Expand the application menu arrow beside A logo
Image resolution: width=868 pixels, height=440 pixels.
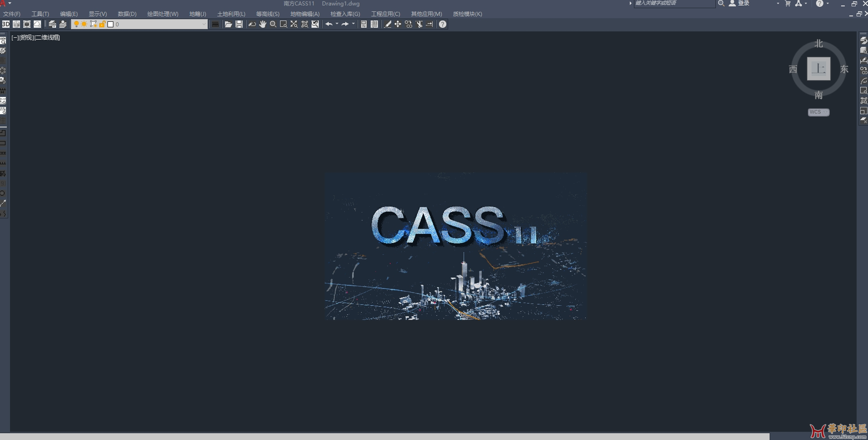pyautogui.click(x=10, y=3)
